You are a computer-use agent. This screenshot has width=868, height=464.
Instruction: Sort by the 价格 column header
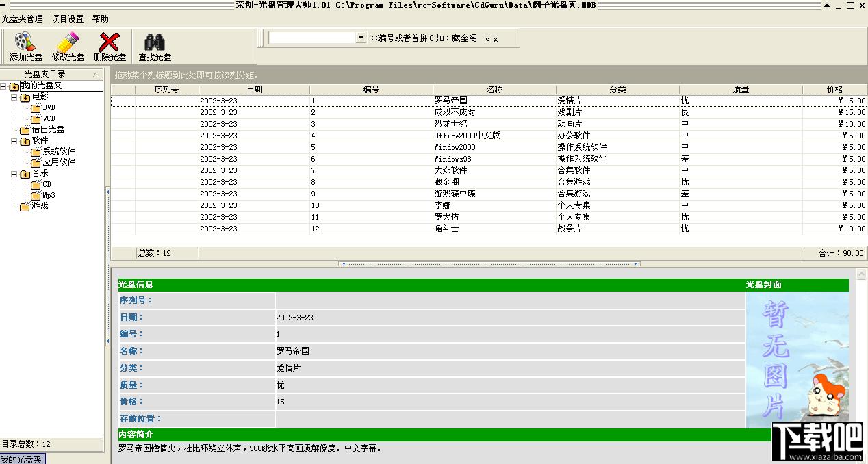point(834,89)
